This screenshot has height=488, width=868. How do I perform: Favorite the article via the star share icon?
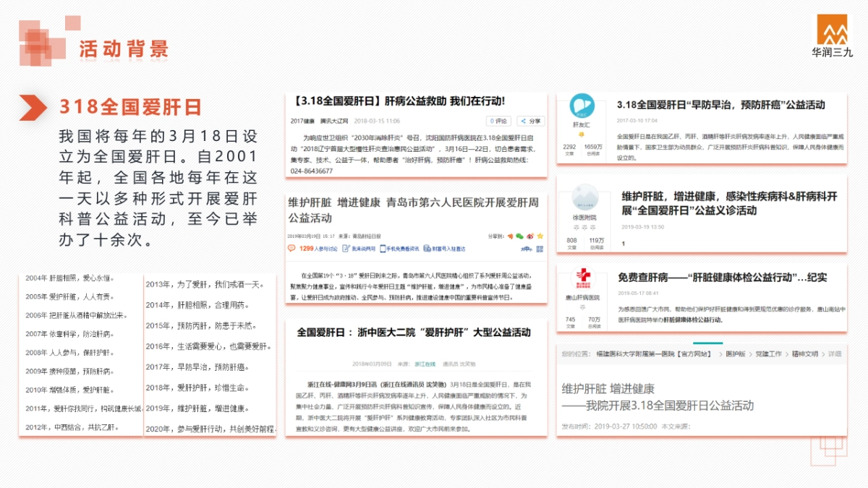[539, 236]
